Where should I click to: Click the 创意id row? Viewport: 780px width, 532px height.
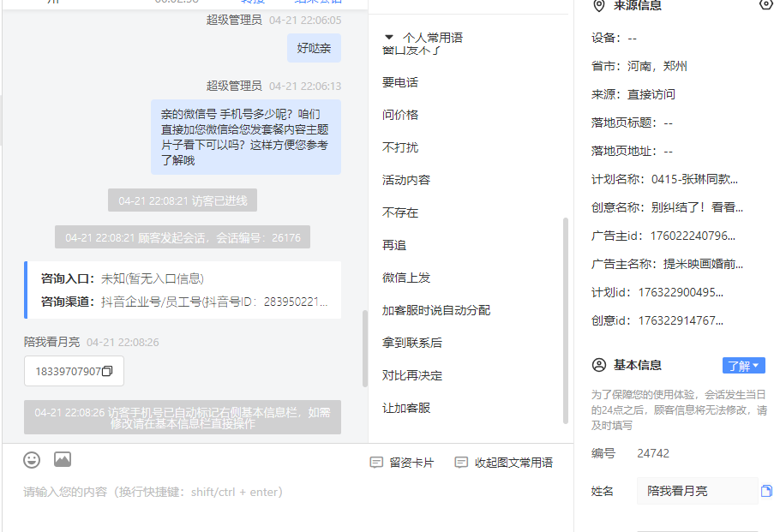coord(657,321)
